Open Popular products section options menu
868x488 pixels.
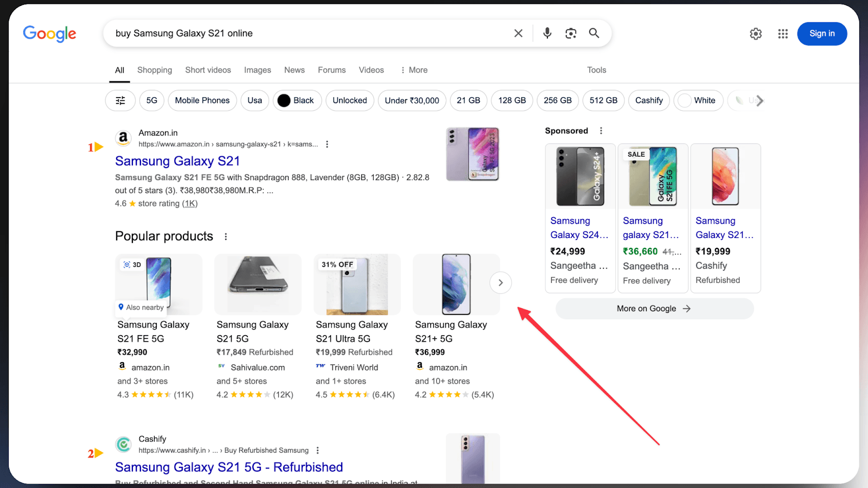tap(226, 236)
